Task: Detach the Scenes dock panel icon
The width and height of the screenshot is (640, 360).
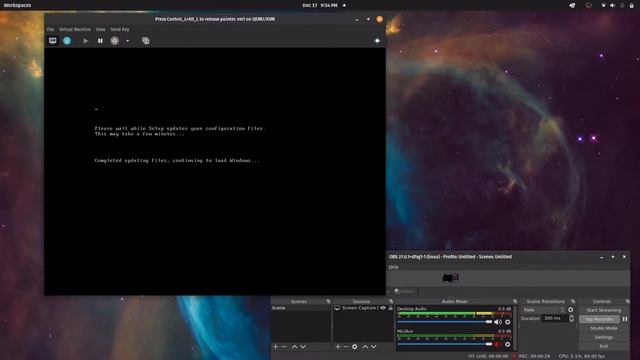Action: (329, 301)
